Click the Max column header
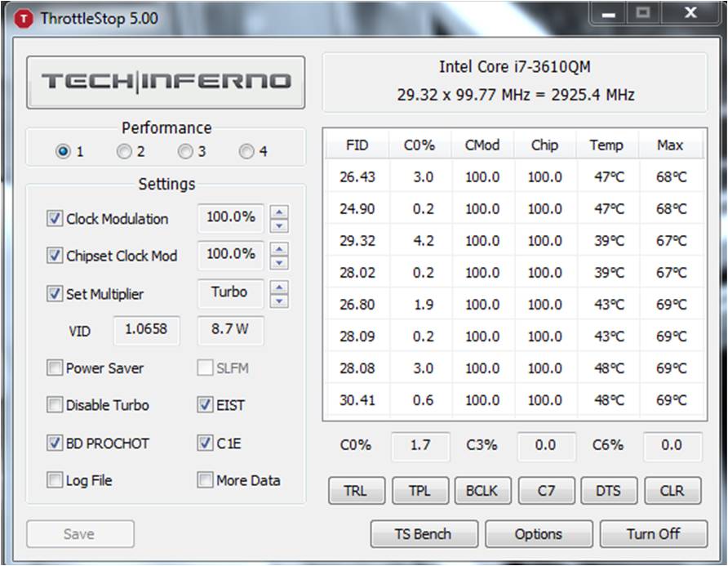This screenshot has height=566, width=728. (x=670, y=145)
